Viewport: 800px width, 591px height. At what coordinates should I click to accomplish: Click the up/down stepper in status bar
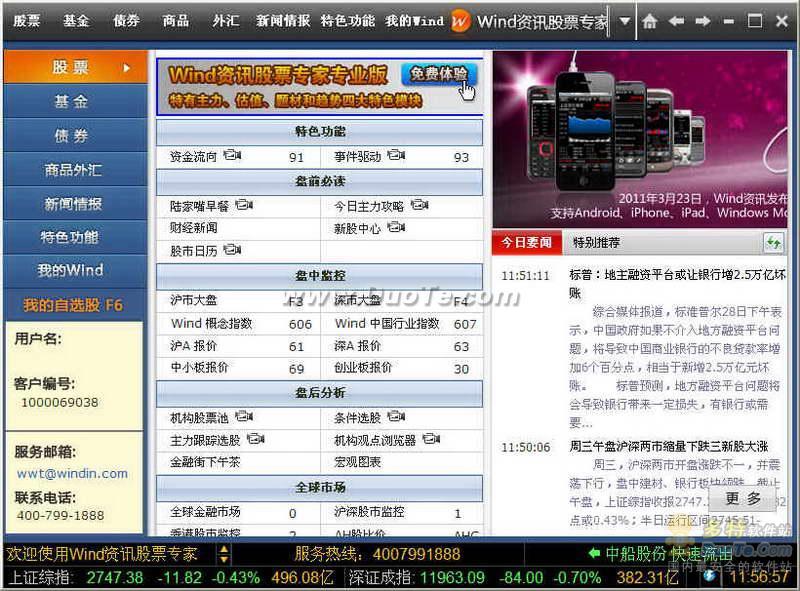coord(224,554)
